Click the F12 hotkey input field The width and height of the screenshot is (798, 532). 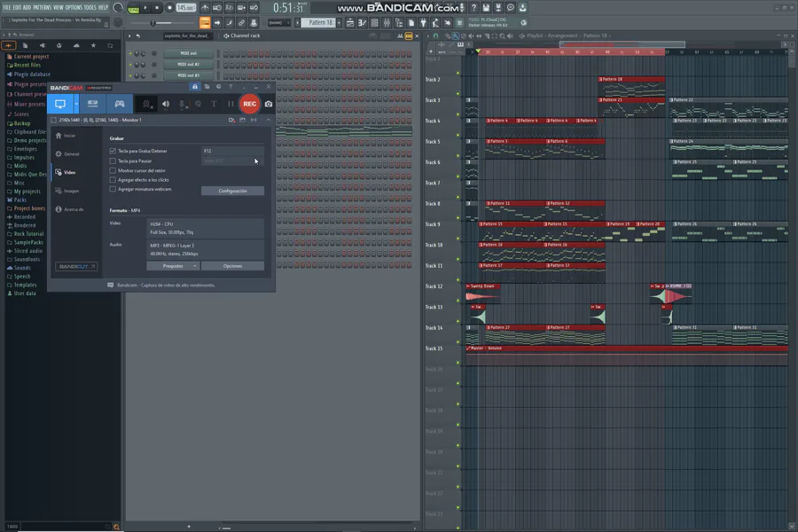232,151
